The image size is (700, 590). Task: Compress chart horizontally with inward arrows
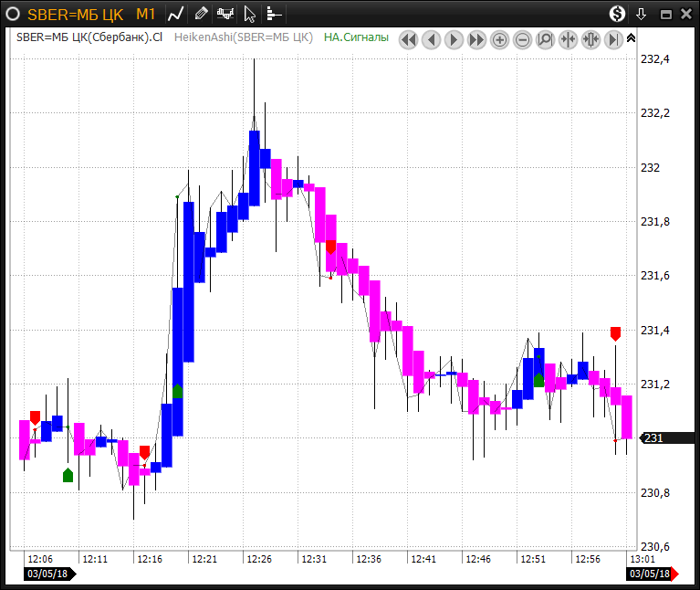(568, 39)
